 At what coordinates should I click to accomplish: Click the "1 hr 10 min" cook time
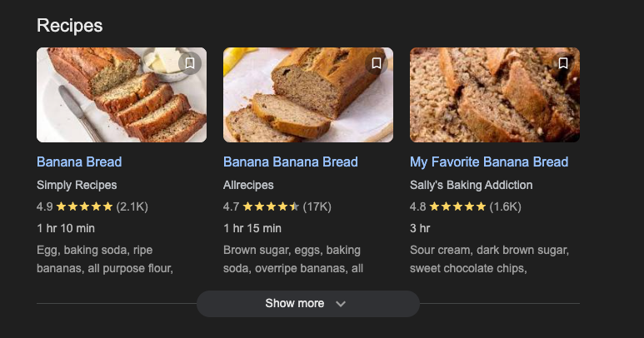(x=66, y=228)
